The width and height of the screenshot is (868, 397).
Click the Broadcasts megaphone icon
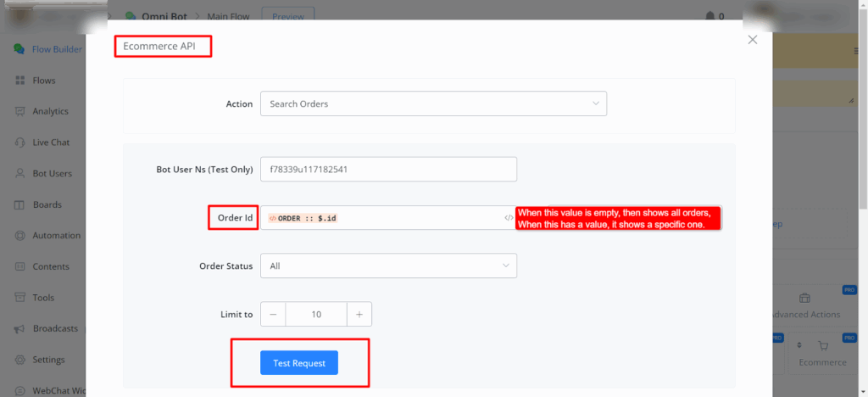pyautogui.click(x=19, y=328)
